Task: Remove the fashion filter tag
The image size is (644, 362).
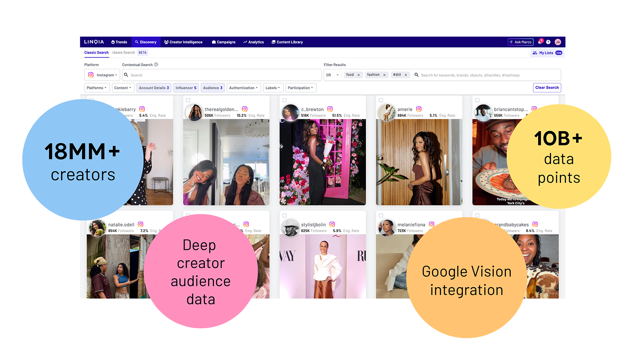Action: [384, 75]
